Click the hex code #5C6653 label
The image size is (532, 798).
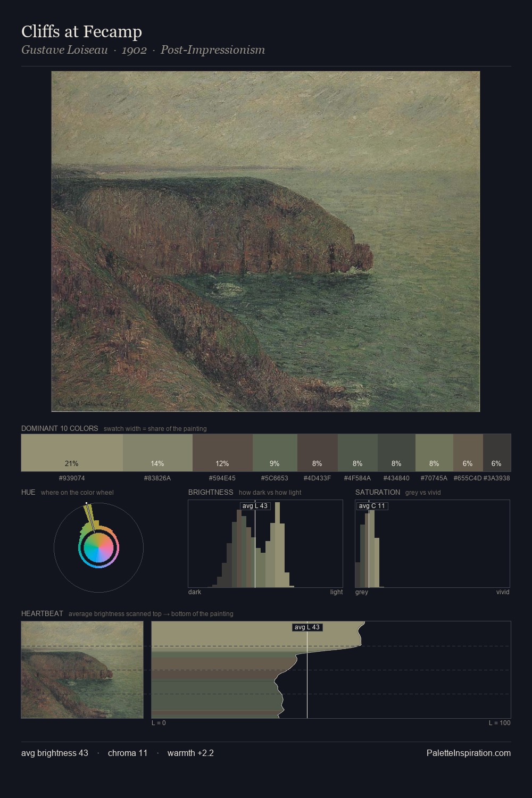[x=275, y=478]
